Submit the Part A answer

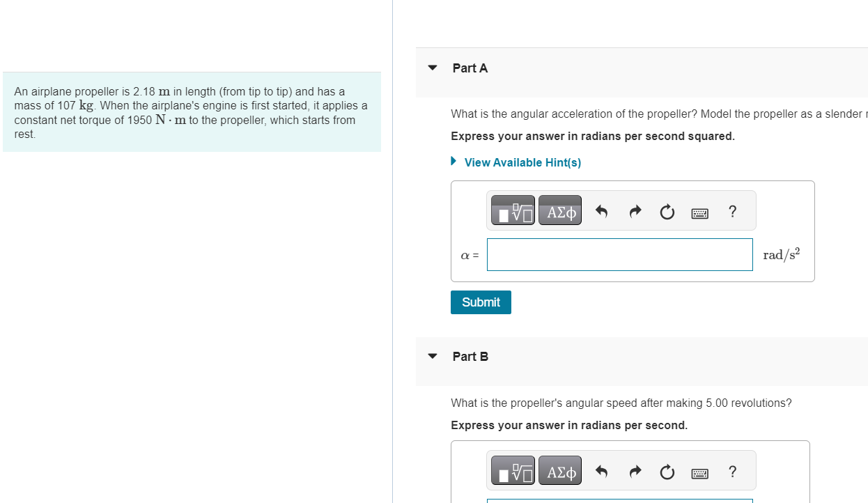click(x=480, y=302)
